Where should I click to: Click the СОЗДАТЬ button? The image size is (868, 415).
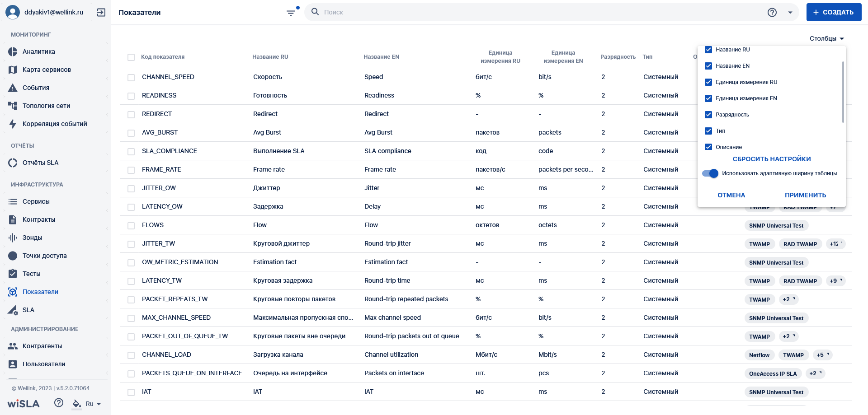click(x=834, y=12)
